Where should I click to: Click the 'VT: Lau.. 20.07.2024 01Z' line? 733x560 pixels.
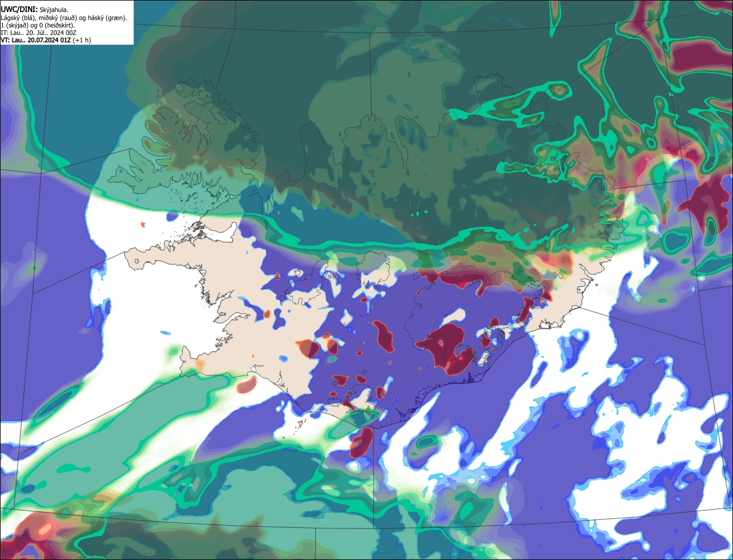(46, 40)
